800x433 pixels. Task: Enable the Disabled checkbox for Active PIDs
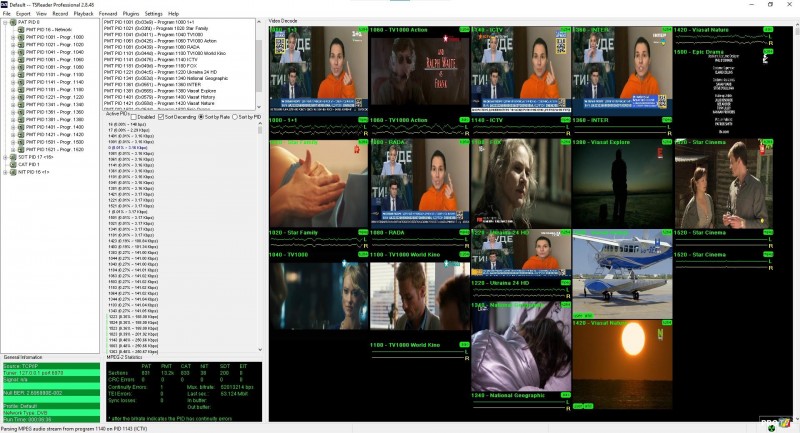135,117
